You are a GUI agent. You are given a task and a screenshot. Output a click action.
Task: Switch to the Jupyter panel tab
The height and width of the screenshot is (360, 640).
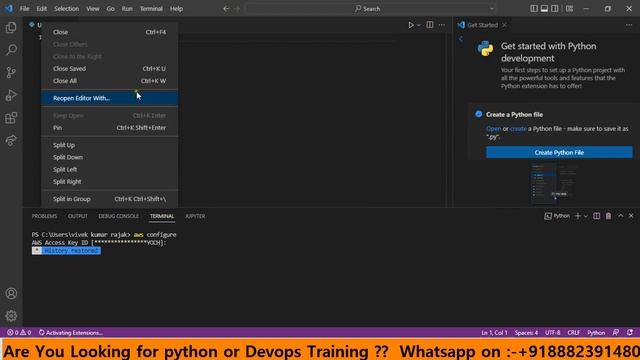pyautogui.click(x=195, y=216)
